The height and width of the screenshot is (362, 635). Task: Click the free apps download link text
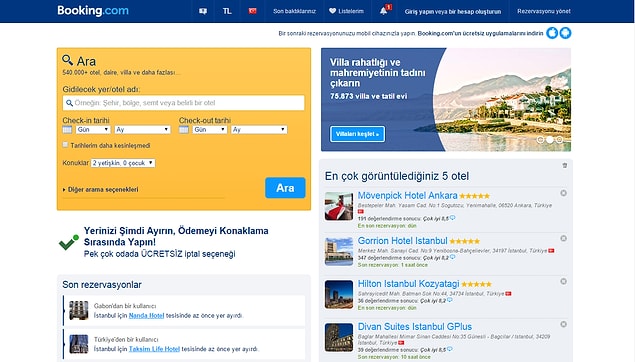pyautogui.click(x=480, y=33)
